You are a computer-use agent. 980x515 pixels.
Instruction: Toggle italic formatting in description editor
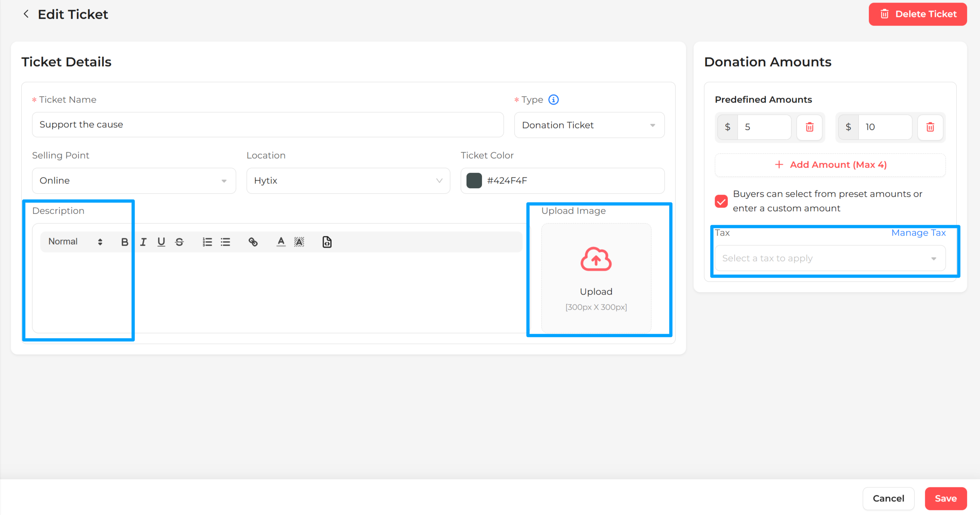tap(143, 242)
